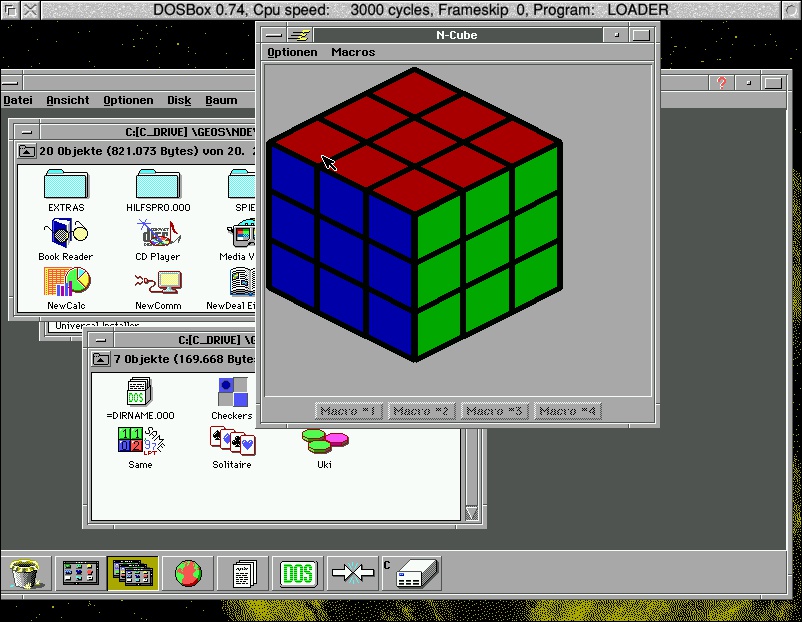Open the Disk menu
The image size is (802, 622).
click(179, 100)
